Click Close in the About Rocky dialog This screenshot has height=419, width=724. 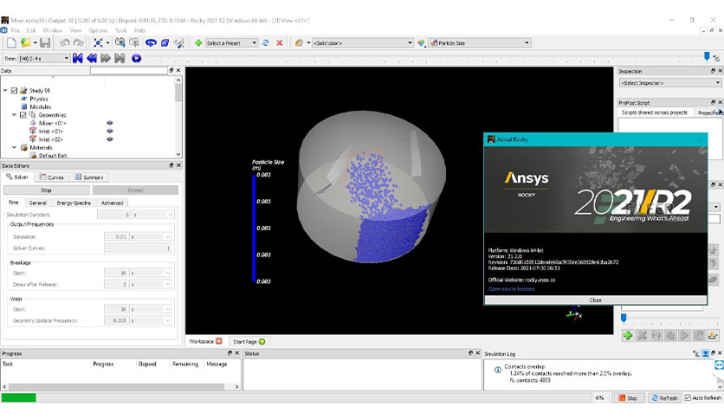[x=595, y=300]
